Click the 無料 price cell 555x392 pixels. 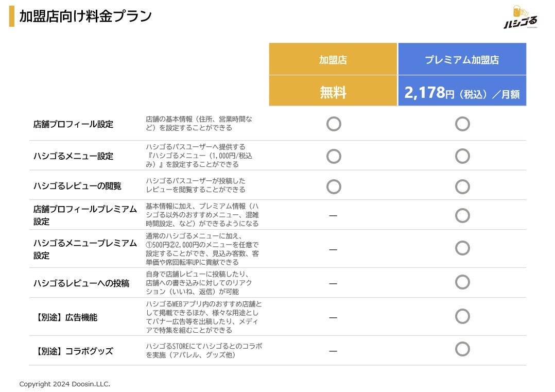[333, 92]
